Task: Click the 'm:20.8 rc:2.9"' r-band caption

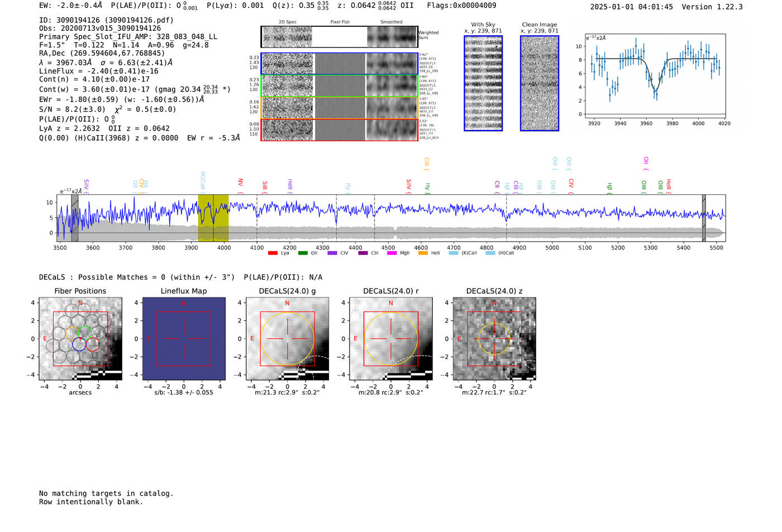Action: coord(390,392)
